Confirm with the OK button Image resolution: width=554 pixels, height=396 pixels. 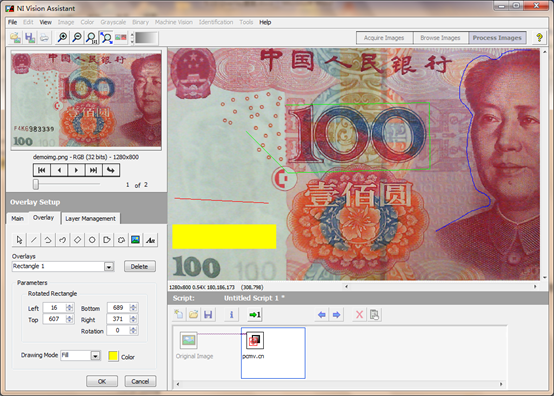(x=102, y=381)
